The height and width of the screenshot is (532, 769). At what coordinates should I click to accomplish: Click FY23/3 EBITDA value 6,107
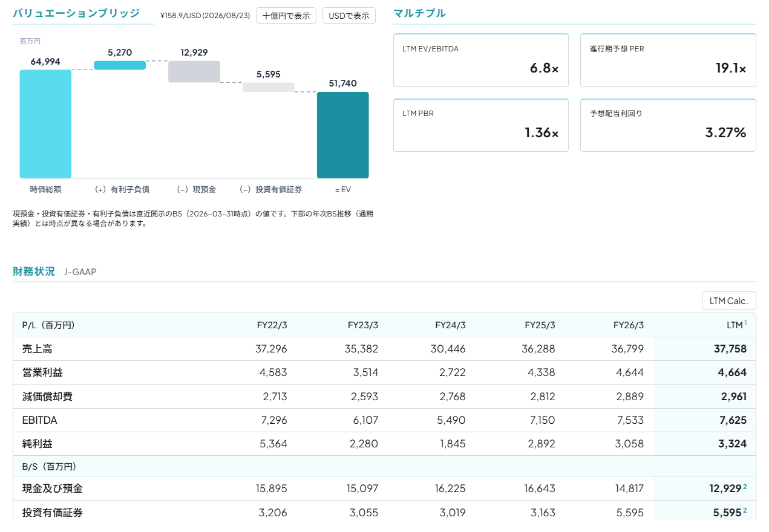point(365,420)
